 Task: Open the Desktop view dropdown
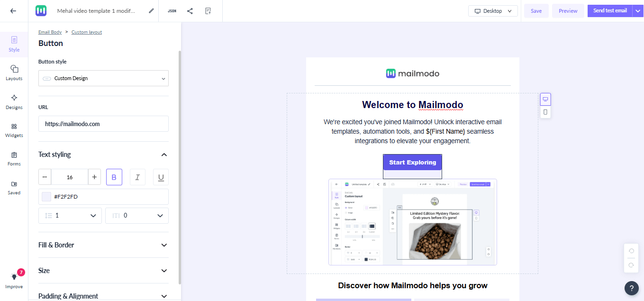coord(493,11)
